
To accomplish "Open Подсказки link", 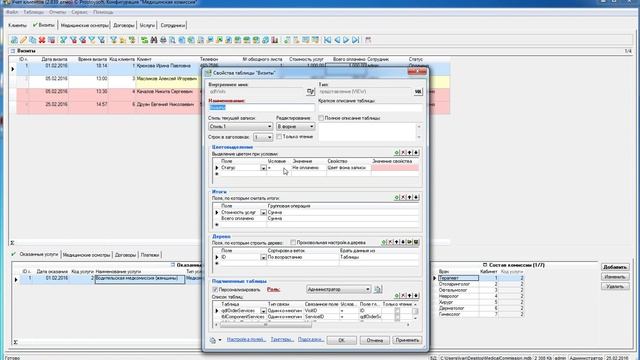I will [x=311, y=340].
